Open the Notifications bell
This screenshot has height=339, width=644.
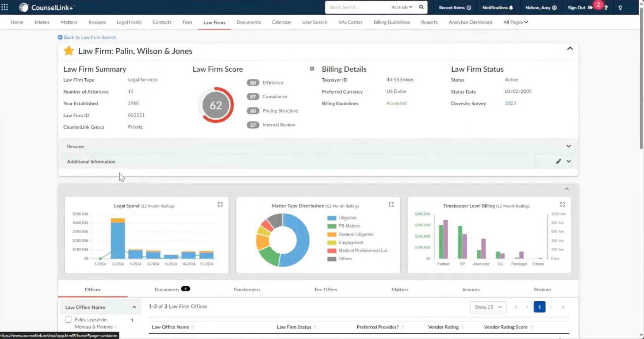coord(498,8)
